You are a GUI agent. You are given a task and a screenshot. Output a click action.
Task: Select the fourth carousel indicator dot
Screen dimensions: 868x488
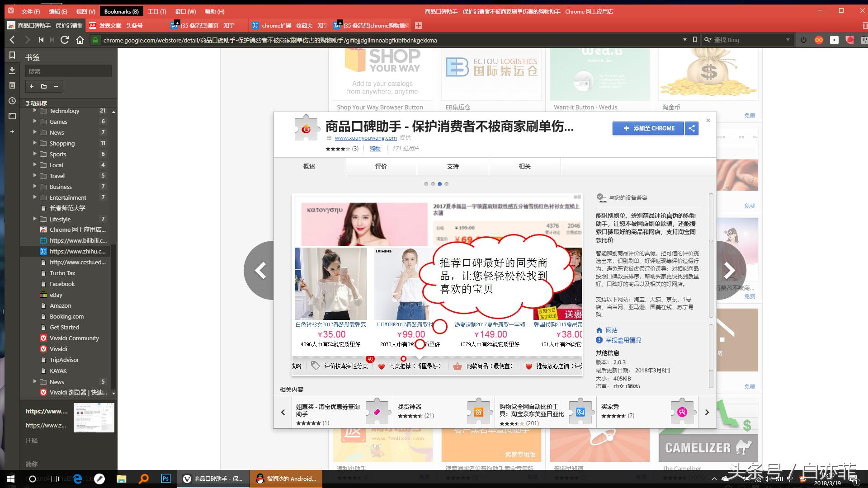click(447, 184)
